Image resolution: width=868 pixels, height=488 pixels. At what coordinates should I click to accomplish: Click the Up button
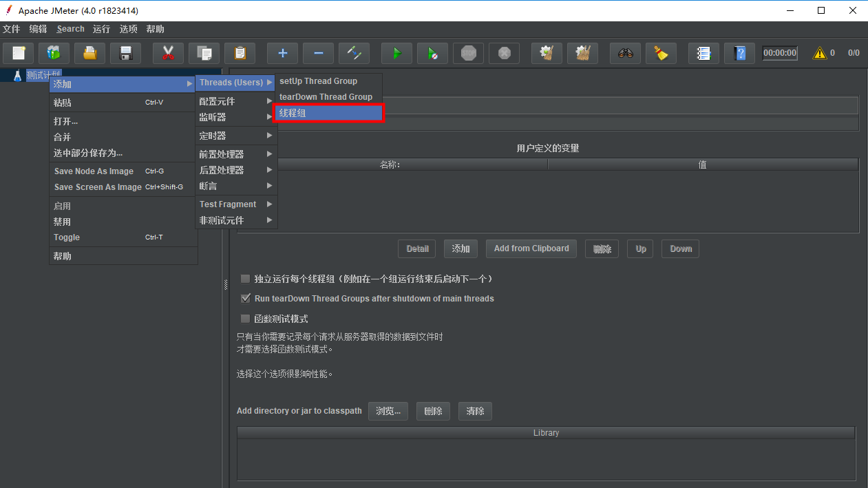point(641,248)
